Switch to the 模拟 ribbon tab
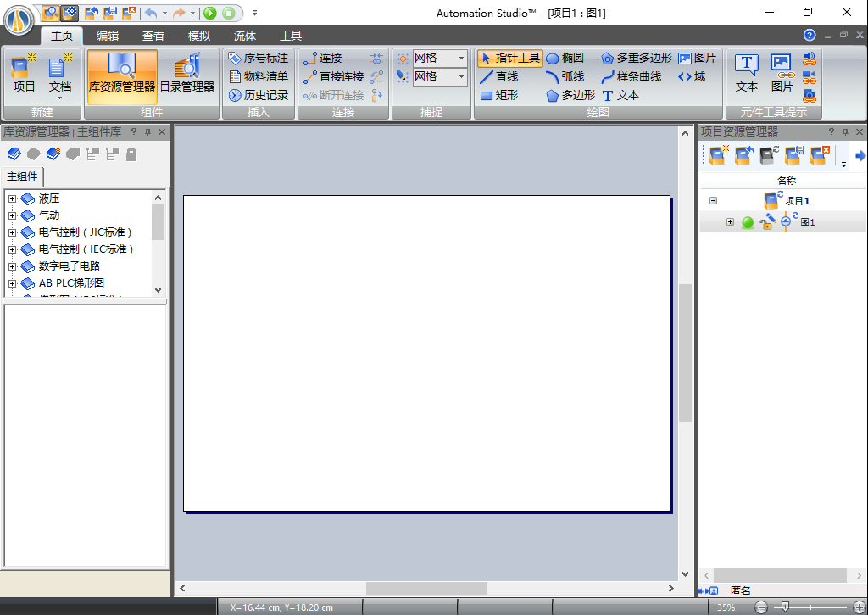This screenshot has width=868, height=615. point(199,36)
